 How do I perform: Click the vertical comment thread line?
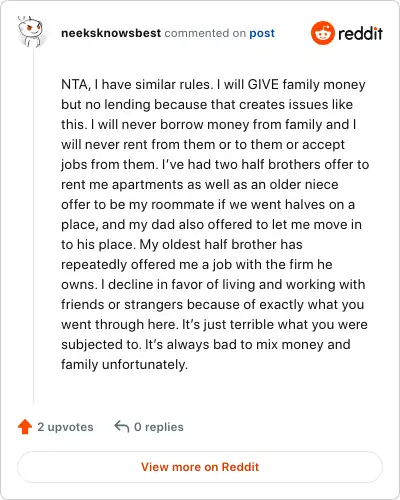pyautogui.click(x=33, y=225)
